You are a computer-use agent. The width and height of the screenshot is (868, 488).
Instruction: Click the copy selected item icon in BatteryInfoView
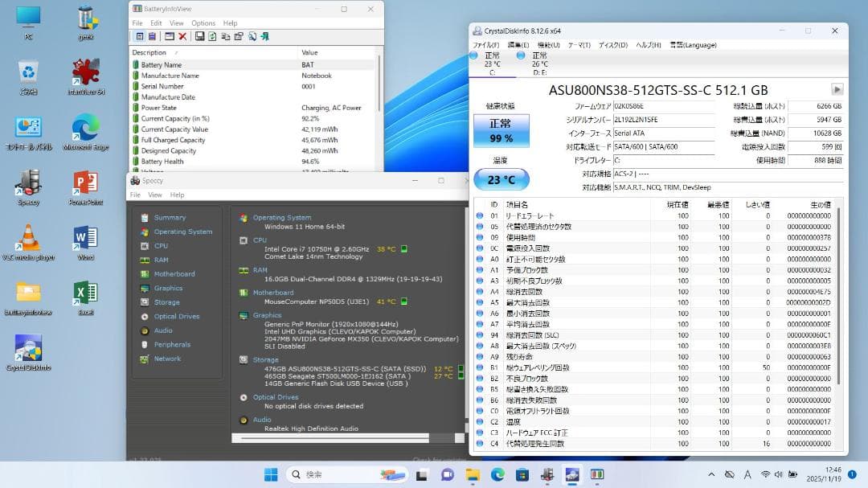point(225,35)
